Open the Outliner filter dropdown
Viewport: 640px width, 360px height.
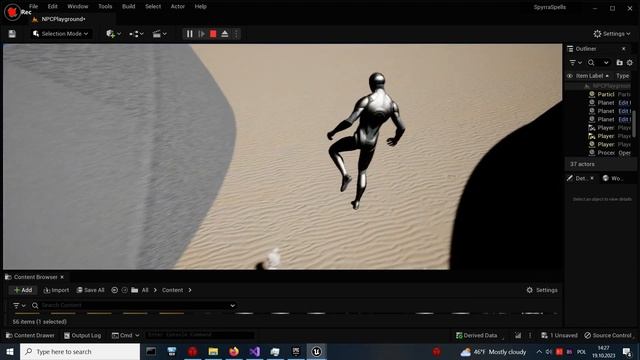[575, 62]
